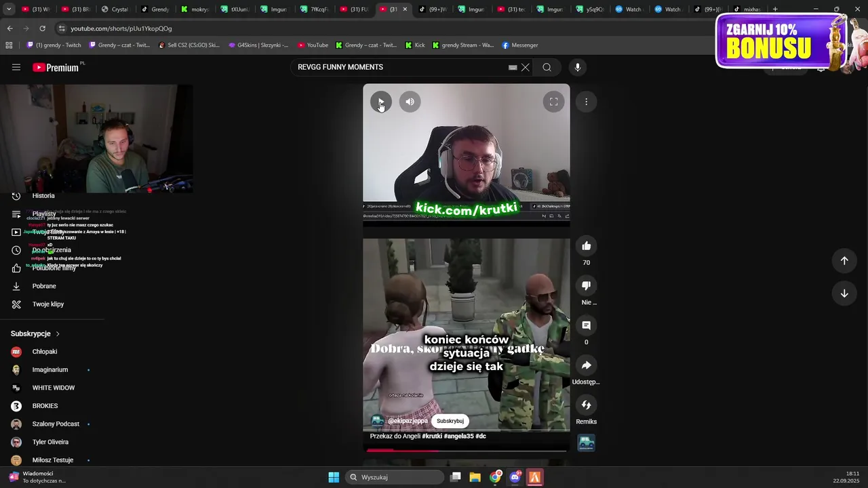Open the Remiks remix option
The image size is (868, 488).
587,405
